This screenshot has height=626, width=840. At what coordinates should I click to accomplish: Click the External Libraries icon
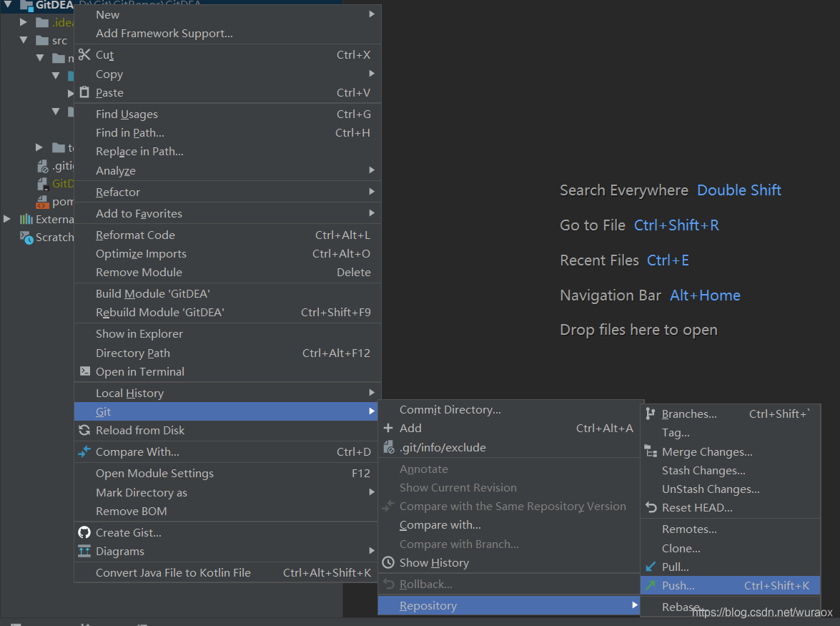pos(26,219)
